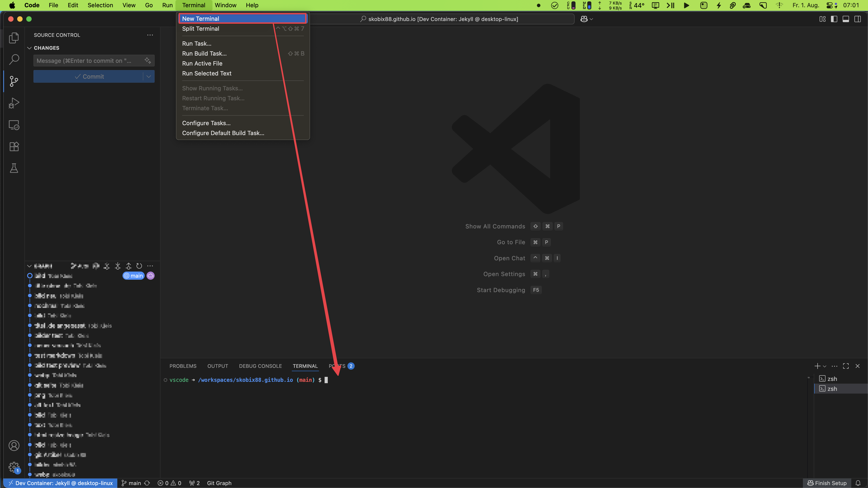Open the Extensions view
868x488 pixels.
coord(14,146)
